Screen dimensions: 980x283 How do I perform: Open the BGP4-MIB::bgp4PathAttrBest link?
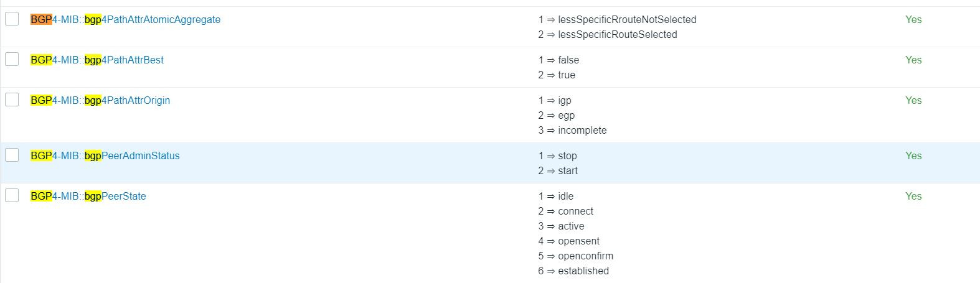[x=97, y=60]
